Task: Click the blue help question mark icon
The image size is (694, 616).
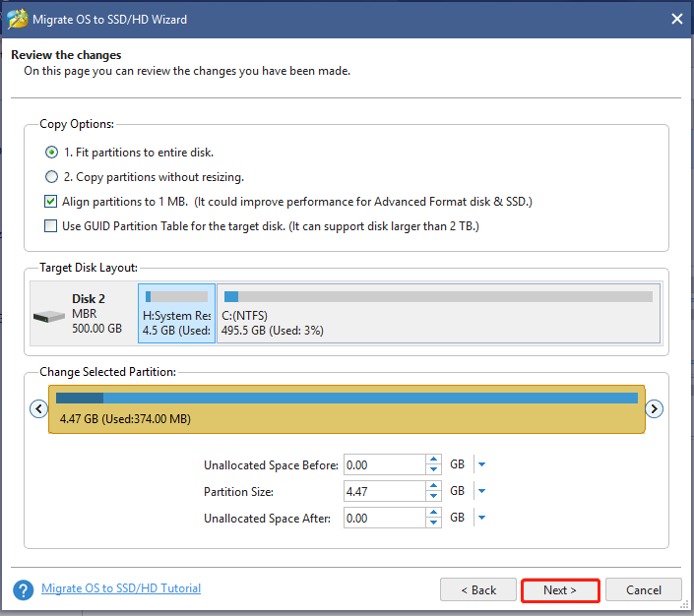Action: tap(23, 590)
